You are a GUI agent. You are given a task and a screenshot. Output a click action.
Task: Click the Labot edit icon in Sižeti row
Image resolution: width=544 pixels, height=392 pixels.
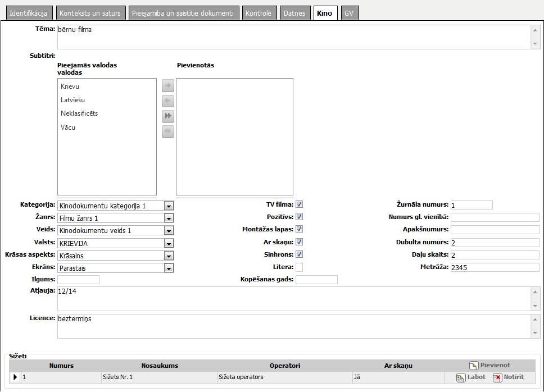click(460, 377)
